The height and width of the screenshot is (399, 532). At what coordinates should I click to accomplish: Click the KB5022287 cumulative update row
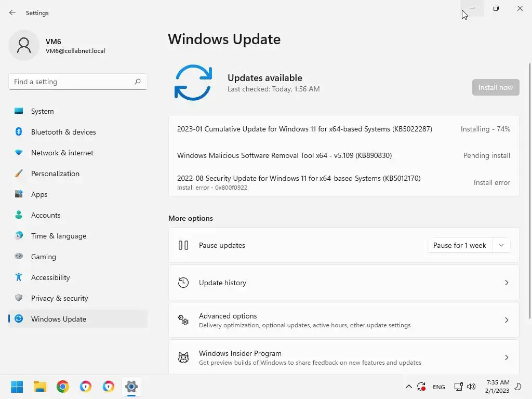[344, 129]
